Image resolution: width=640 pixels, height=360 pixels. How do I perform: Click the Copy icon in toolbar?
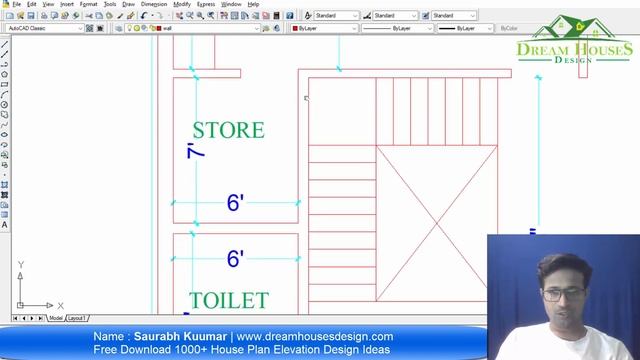click(99, 16)
